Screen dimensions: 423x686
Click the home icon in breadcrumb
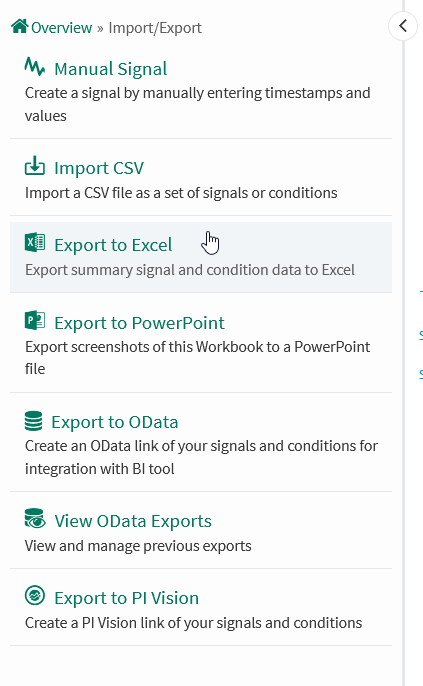[20, 26]
